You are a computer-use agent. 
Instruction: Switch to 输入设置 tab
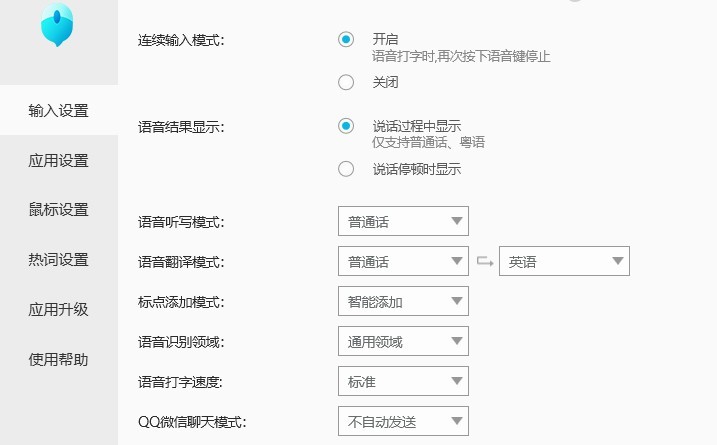58,110
